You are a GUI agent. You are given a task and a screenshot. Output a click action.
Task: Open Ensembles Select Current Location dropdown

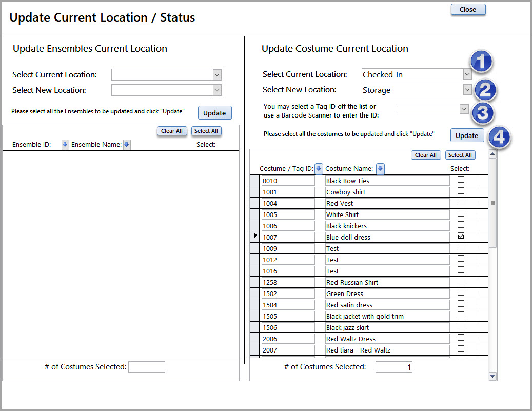(217, 75)
